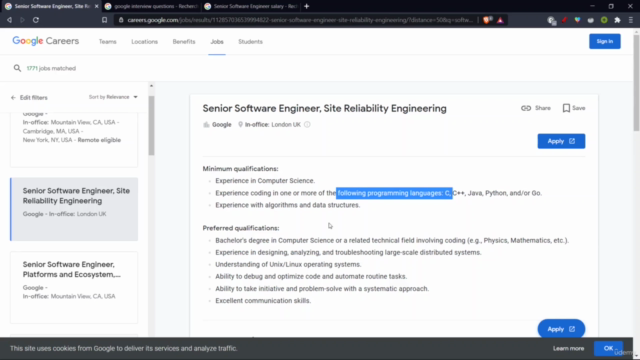Click the back arrow beside Edit filters

click(x=13, y=98)
